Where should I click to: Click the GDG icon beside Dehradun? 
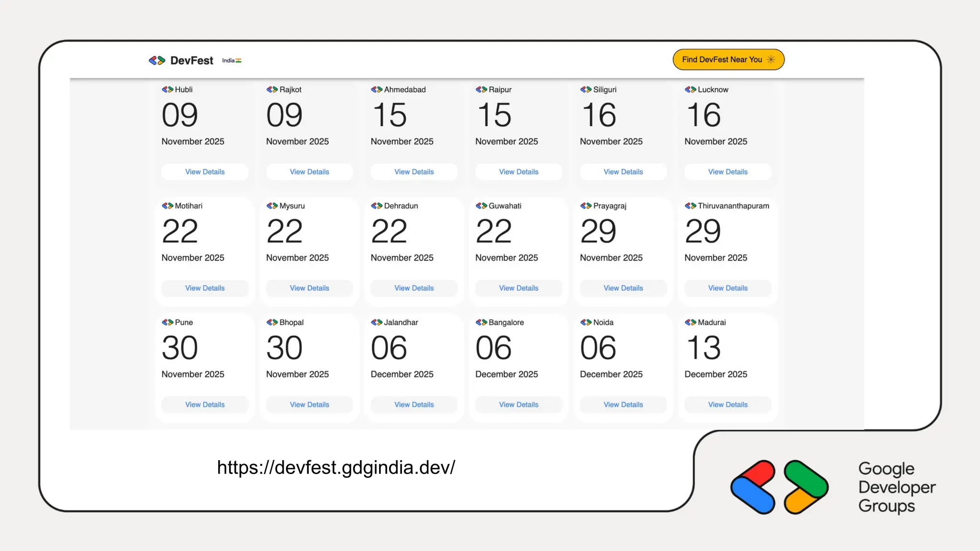(x=377, y=206)
